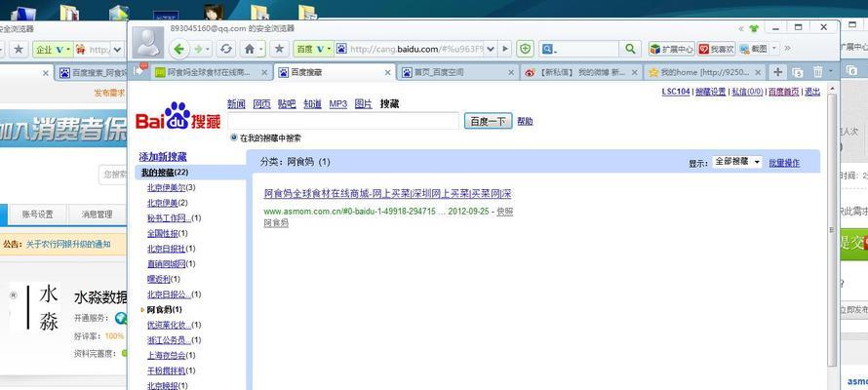Click the user avatar in the front browser

coord(148,42)
